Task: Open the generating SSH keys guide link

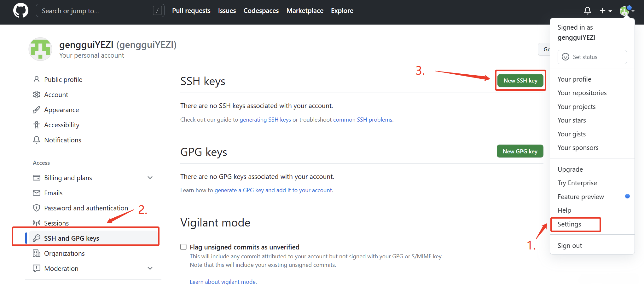Action: pyautogui.click(x=265, y=120)
